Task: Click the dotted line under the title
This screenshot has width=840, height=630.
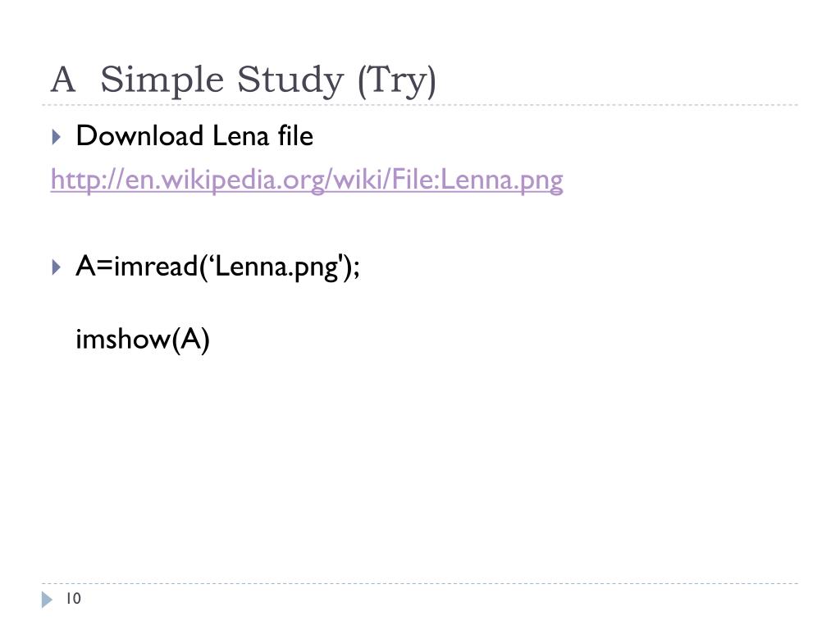Action: pos(420,105)
